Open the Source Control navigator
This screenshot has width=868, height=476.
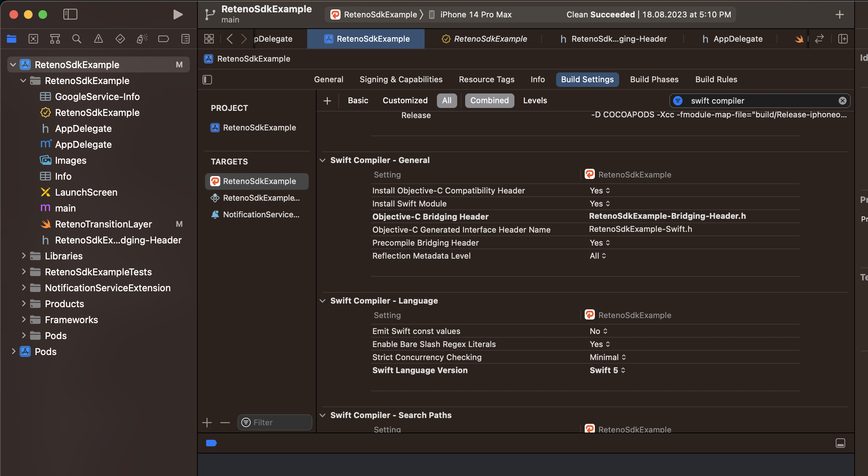click(33, 39)
